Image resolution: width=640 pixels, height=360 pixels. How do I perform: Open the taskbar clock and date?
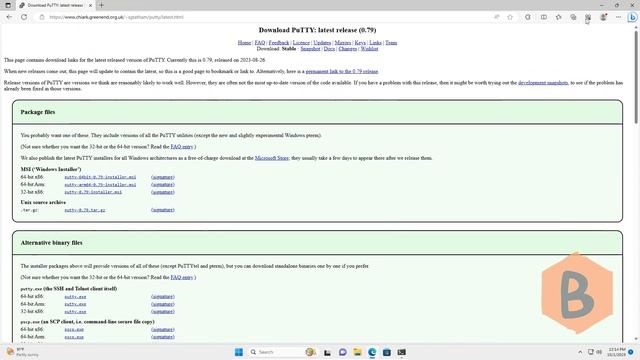coord(617,352)
